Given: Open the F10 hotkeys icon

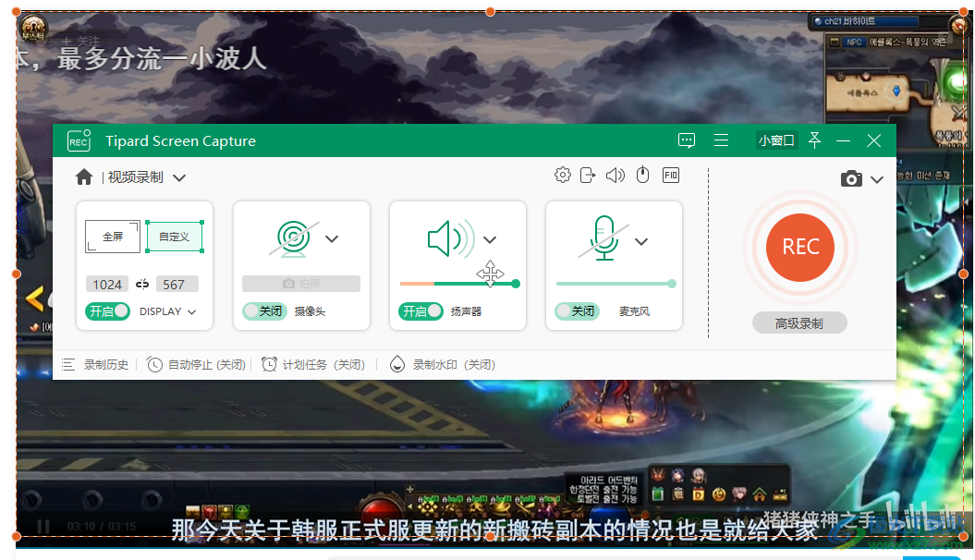Looking at the screenshot, I should tap(671, 176).
